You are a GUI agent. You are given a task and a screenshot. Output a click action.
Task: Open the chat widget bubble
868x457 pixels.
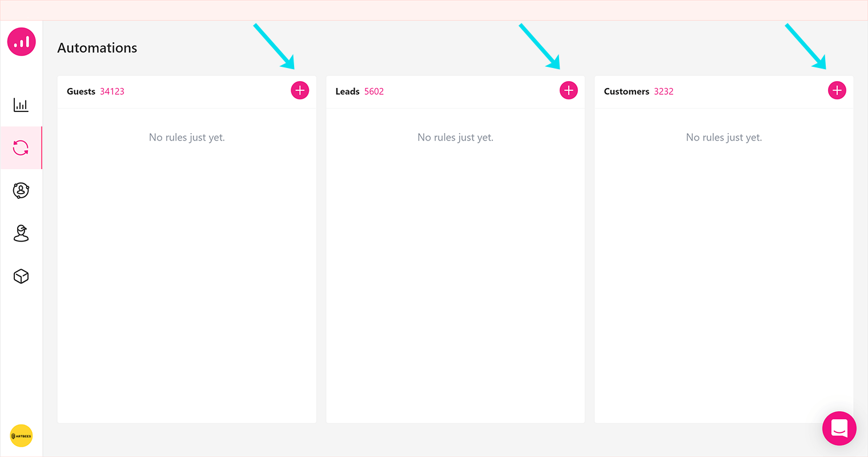pos(839,428)
